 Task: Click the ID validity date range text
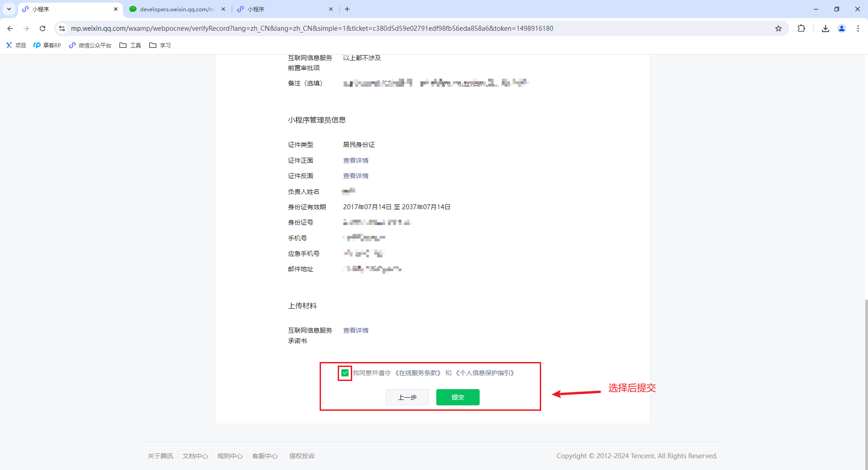396,207
